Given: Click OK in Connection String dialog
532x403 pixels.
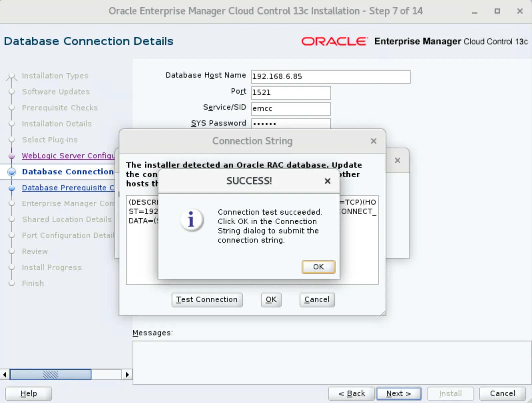Looking at the screenshot, I should pyautogui.click(x=271, y=300).
